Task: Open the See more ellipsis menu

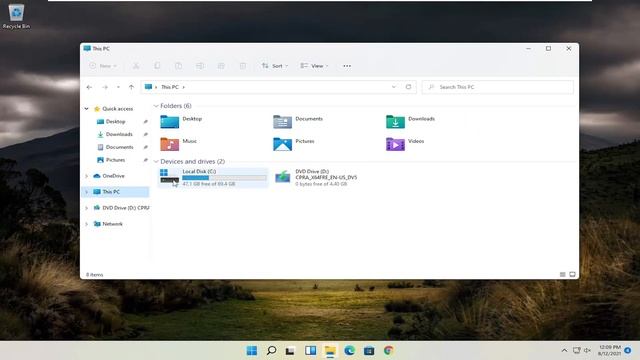Action: [347, 66]
